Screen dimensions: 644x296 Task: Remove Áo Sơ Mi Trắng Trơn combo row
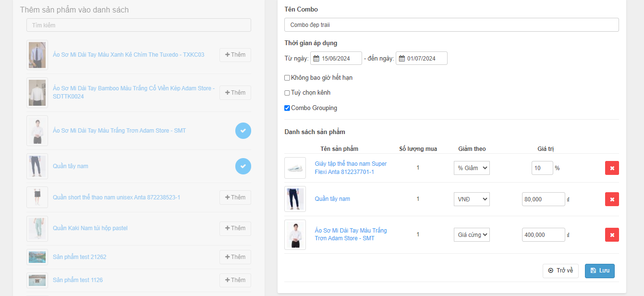click(612, 234)
